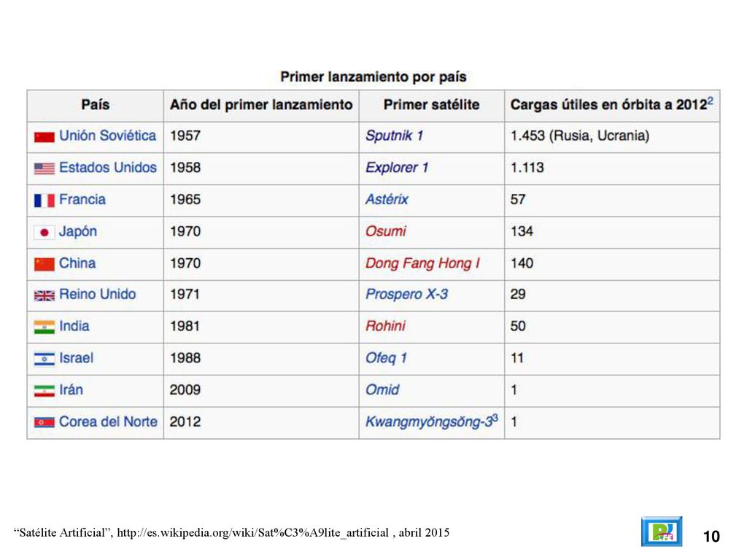Click the Wikipedia URL in the citation
The image size is (747, 560).
pos(252,532)
